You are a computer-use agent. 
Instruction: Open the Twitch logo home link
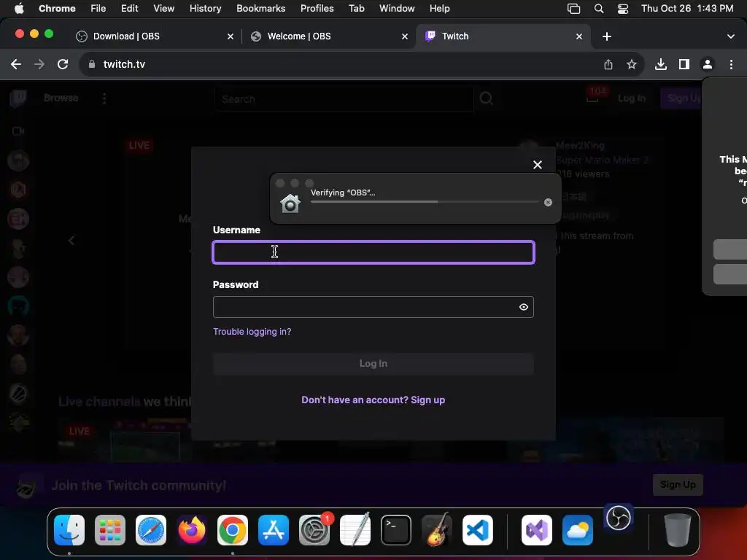click(18, 98)
